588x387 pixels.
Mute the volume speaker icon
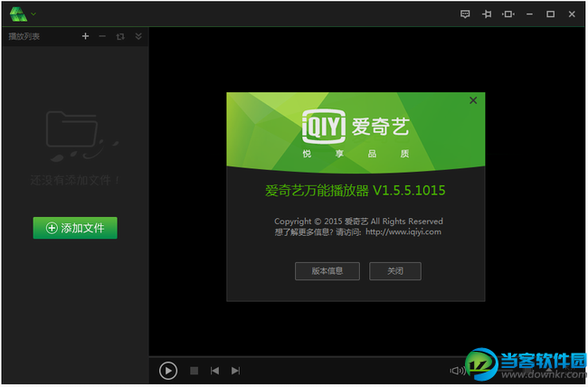[457, 371]
